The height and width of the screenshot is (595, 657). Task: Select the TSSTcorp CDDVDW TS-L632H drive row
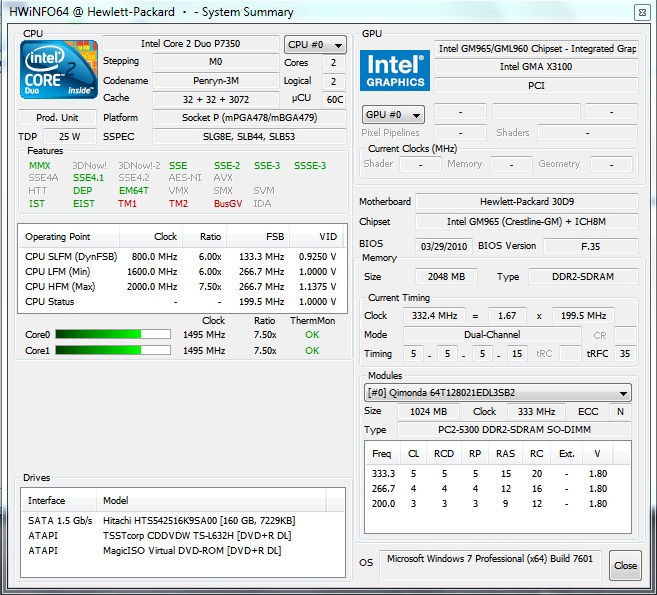point(183,536)
